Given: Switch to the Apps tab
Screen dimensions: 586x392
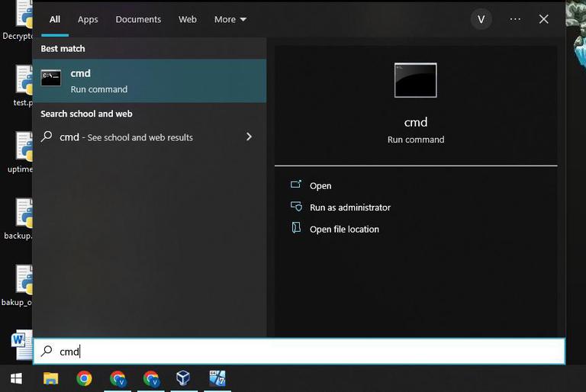Looking at the screenshot, I should click(x=88, y=19).
